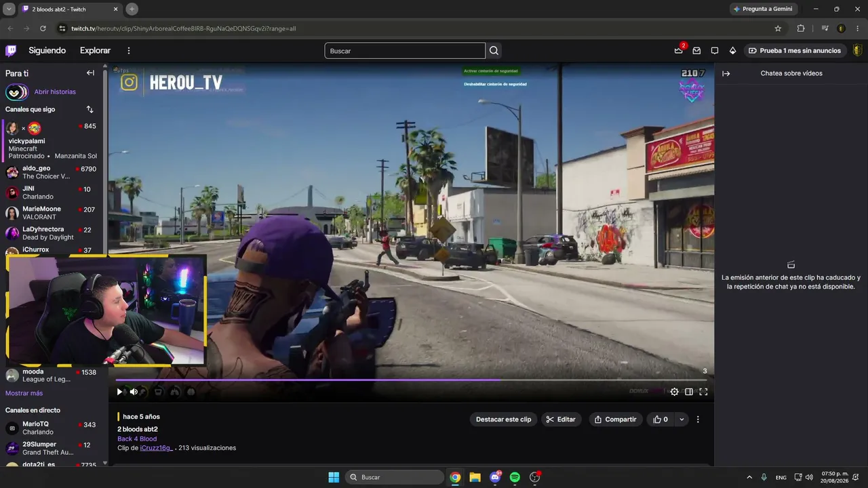
Task: Open MarioTQ live channel
Action: point(52,428)
